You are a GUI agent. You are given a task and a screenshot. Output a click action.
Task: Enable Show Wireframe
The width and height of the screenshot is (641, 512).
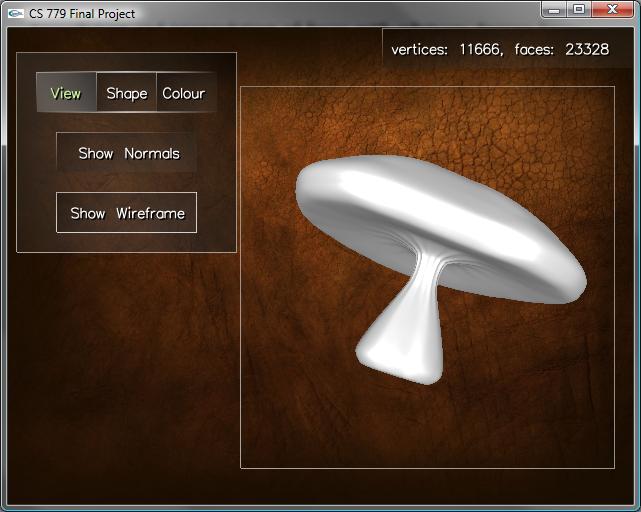[x=126, y=213]
